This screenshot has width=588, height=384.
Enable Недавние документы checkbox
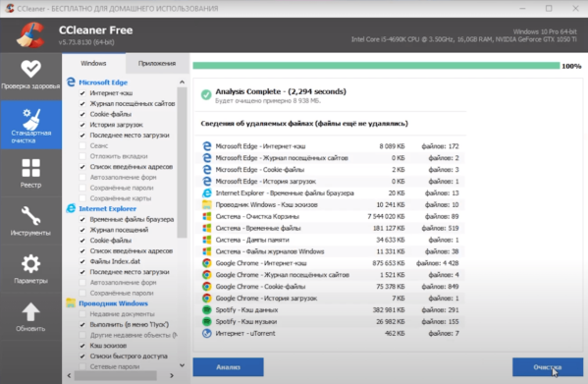(82, 314)
